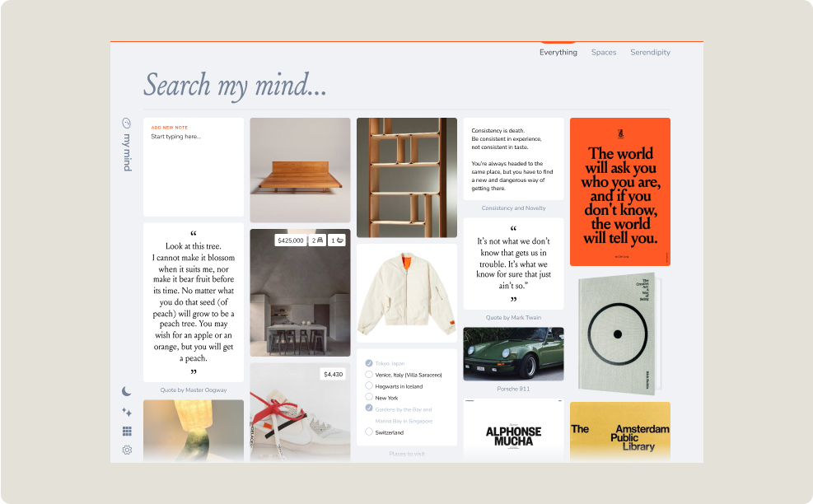Mark Venice, Italy as visited

369,375
